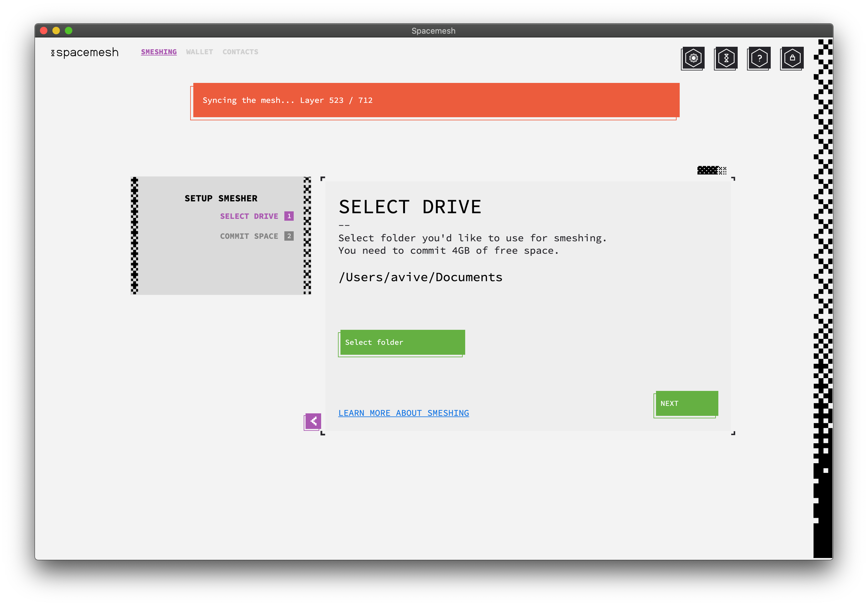Select the Select Drive step
Screen dimensions: 868x606
pyautogui.click(x=249, y=216)
